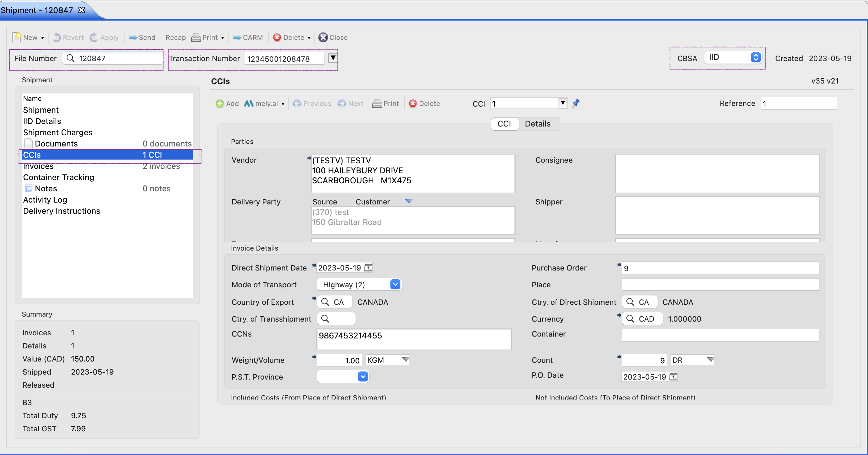Delete the current CCI
Screen dimensions: 868x455
coord(424,103)
